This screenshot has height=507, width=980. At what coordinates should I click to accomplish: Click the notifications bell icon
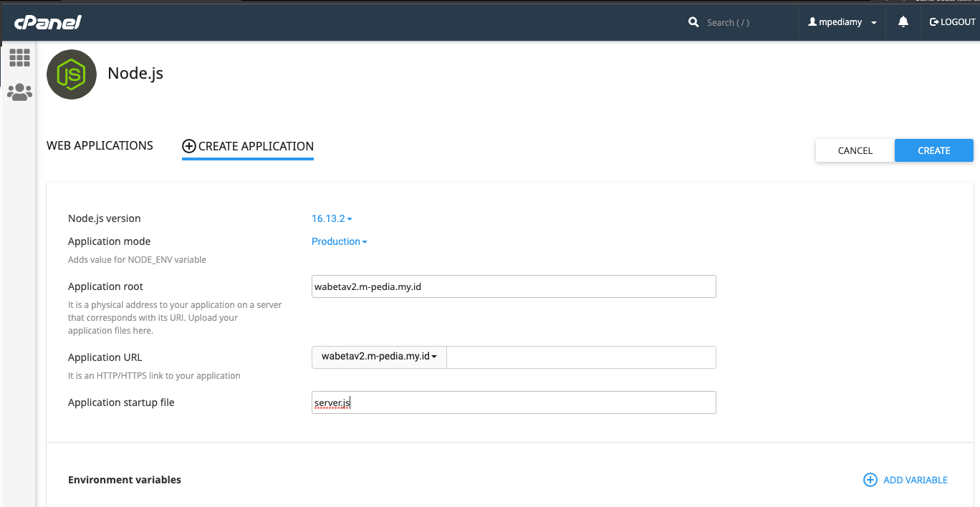pos(903,22)
